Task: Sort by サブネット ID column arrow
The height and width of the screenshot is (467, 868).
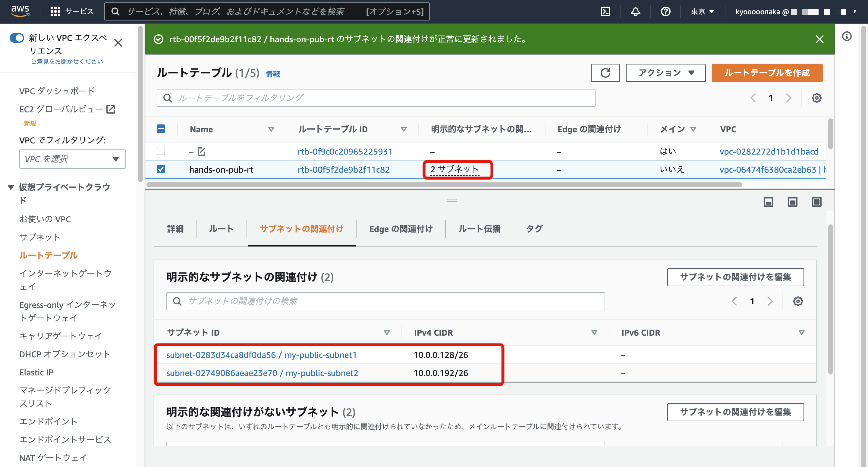Action: pyautogui.click(x=387, y=333)
